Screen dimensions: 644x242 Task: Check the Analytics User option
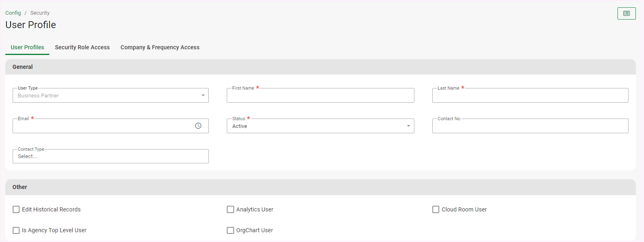point(230,209)
